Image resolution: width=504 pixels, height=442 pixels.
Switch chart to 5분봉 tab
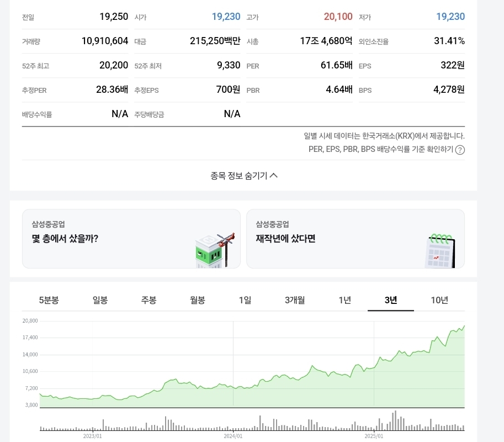coord(49,300)
